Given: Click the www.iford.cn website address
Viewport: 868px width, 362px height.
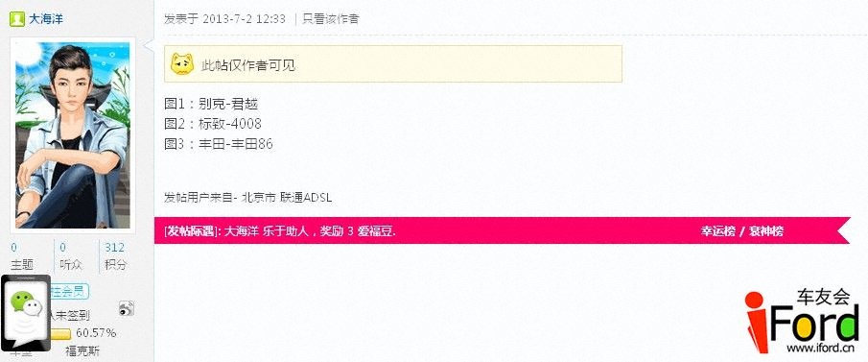Looking at the screenshot, I should point(819,349).
